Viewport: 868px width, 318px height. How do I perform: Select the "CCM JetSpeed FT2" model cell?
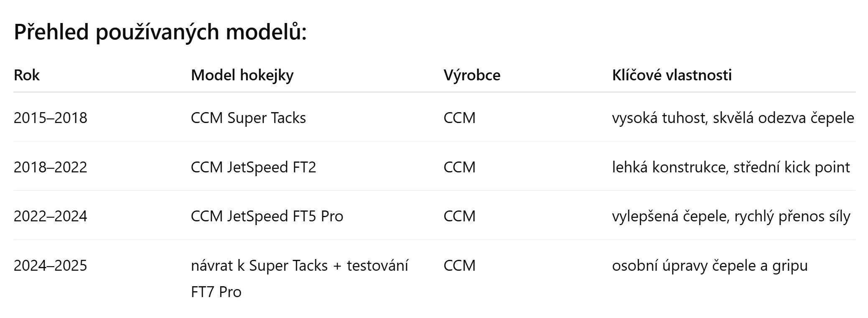[x=253, y=167]
